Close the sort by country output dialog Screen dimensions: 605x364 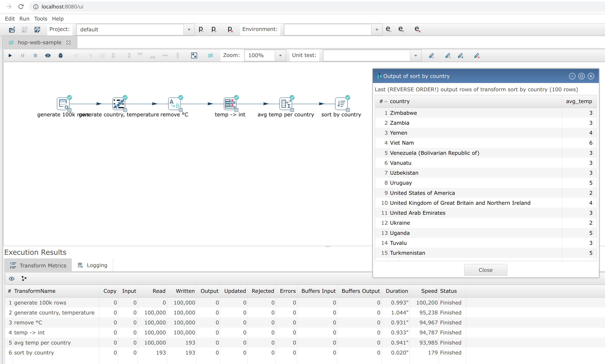click(x=591, y=76)
